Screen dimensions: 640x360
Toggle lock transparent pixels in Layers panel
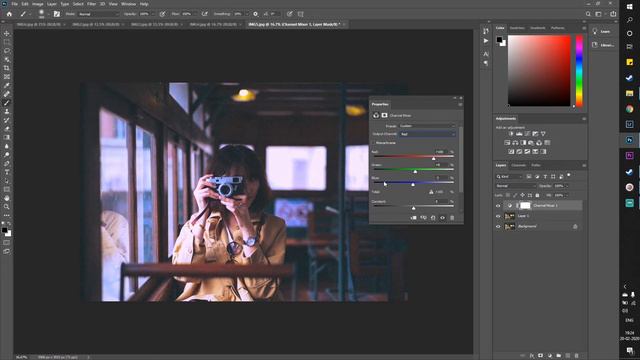tap(508, 195)
